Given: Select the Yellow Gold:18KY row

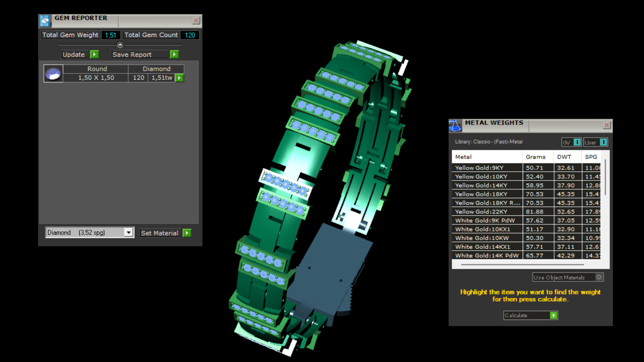Looking at the screenshot, I should [x=526, y=194].
